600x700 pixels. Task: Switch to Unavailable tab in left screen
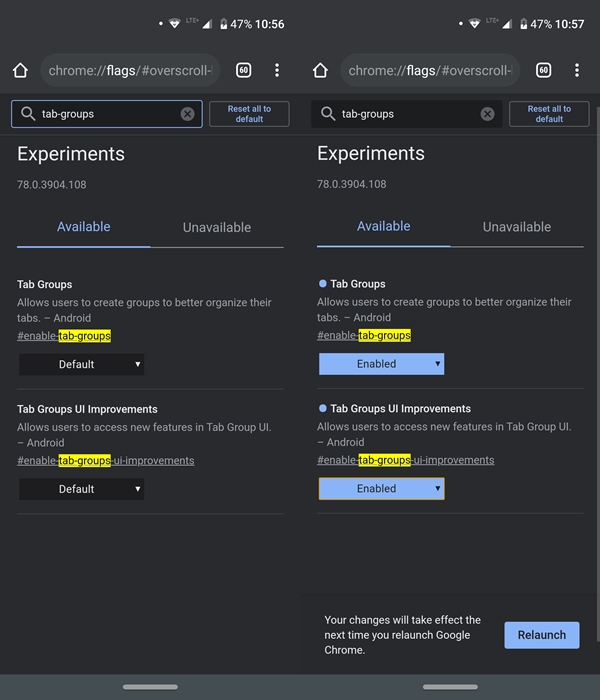(x=217, y=228)
